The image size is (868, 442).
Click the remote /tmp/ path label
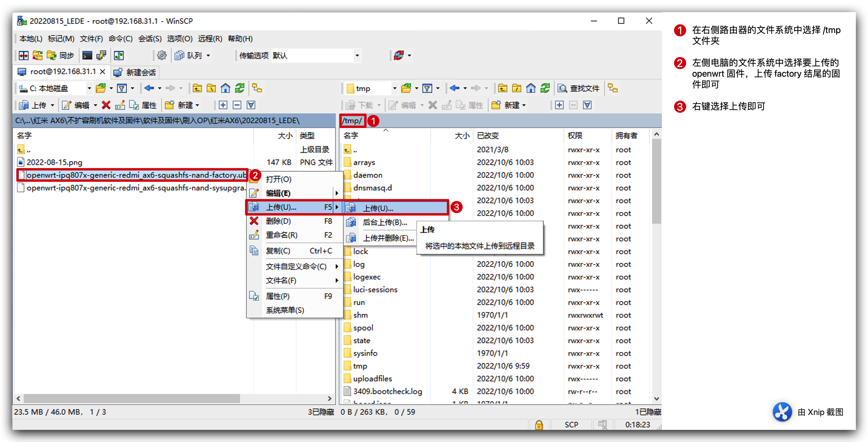[x=352, y=121]
